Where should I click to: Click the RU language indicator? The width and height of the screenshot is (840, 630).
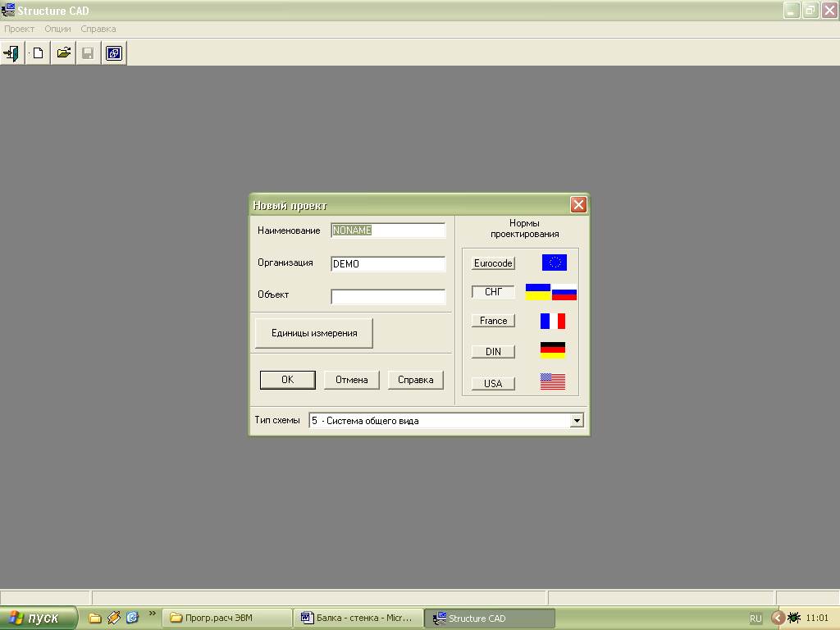point(756,619)
